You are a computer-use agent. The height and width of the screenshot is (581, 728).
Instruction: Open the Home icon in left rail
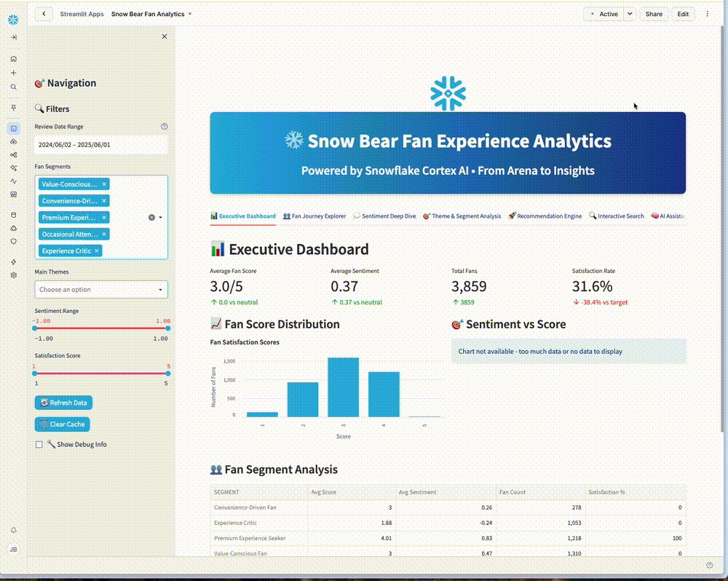click(x=13, y=59)
